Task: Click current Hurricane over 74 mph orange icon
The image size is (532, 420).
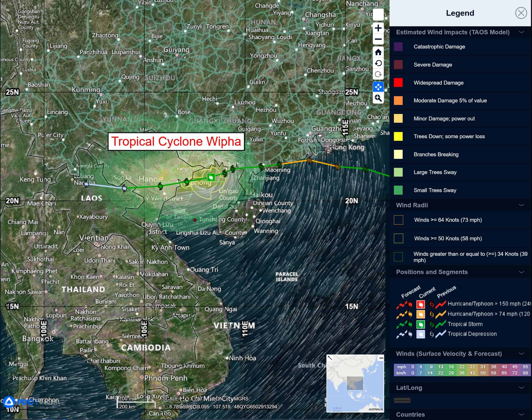Action: coord(420,314)
